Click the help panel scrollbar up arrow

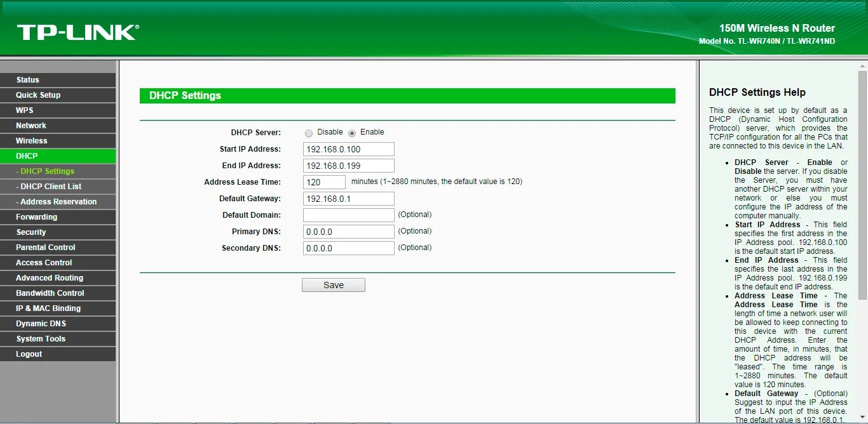(x=862, y=65)
